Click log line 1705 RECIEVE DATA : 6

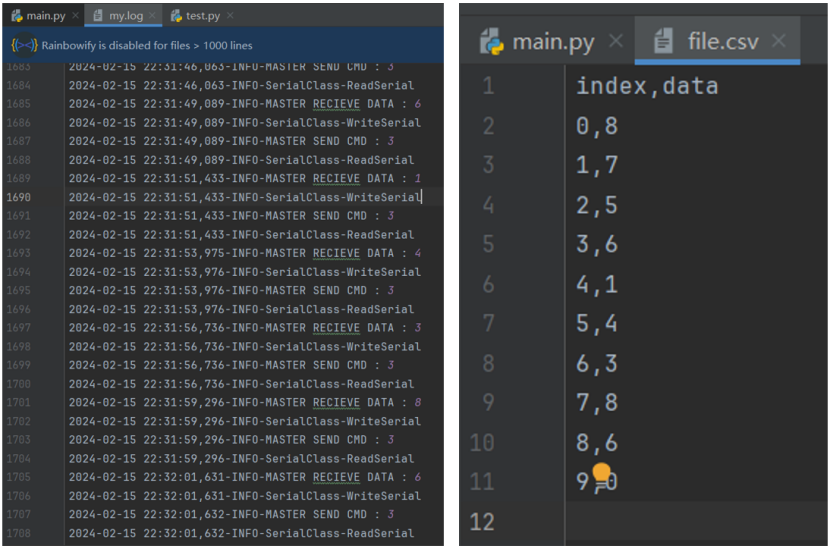[x=245, y=477]
